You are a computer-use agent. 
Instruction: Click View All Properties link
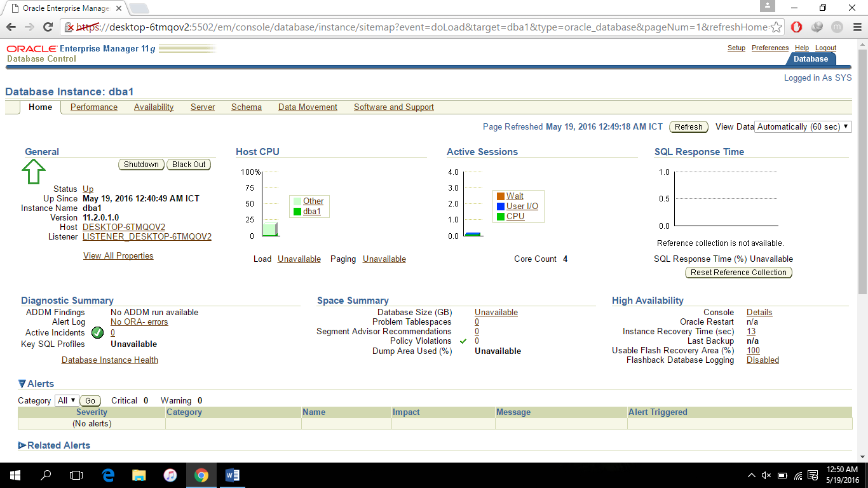(x=118, y=256)
